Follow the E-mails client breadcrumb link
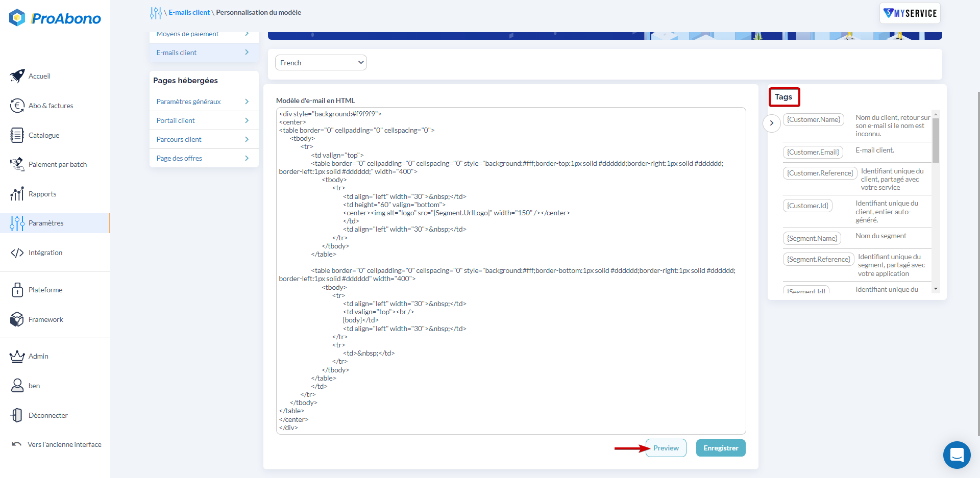This screenshot has width=980, height=478. click(x=189, y=12)
